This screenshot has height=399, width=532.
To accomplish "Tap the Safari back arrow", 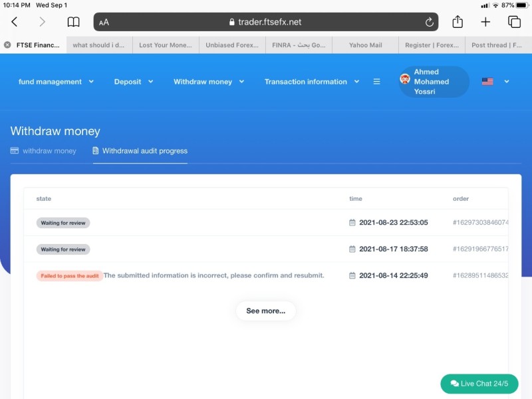I will pyautogui.click(x=14, y=22).
